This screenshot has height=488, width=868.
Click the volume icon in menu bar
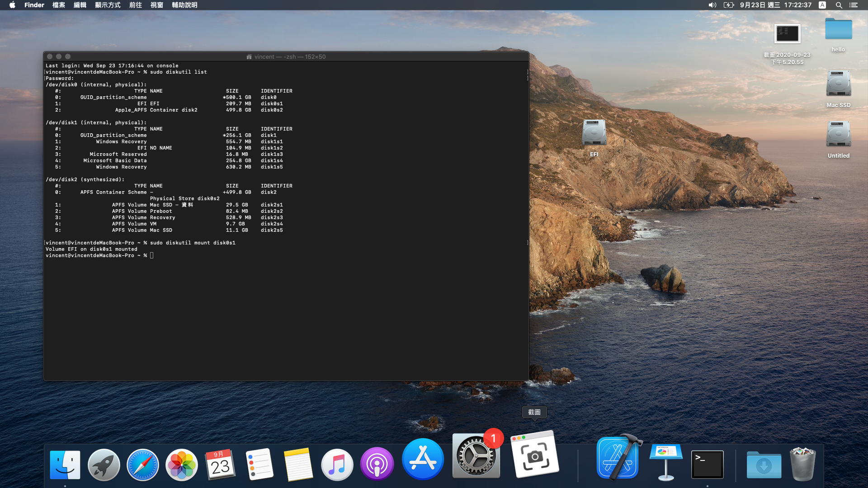coord(712,5)
